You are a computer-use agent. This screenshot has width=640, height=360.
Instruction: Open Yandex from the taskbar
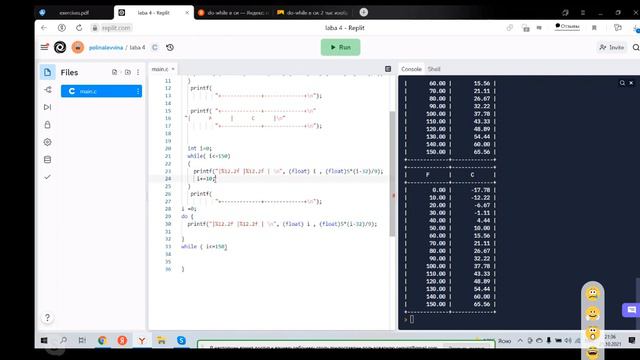tap(122, 340)
